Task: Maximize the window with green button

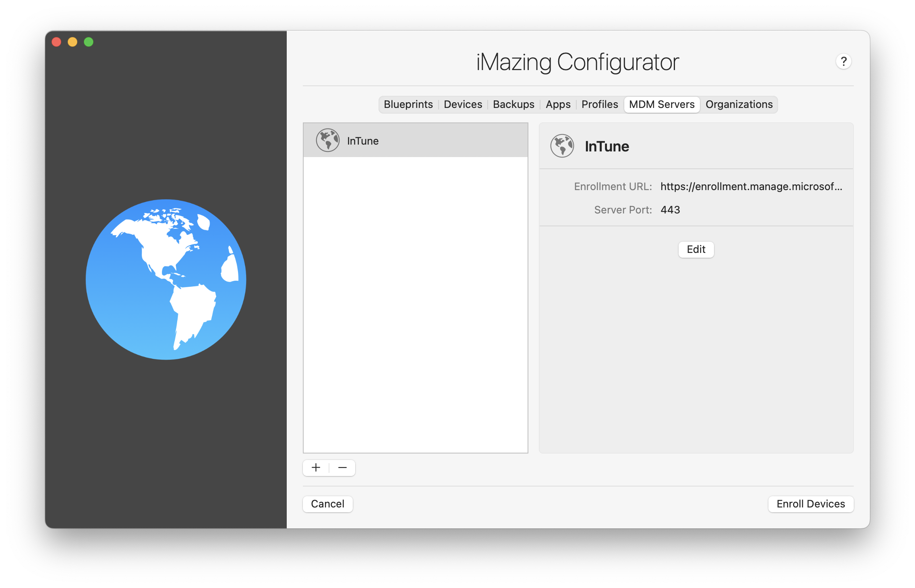Action: [89, 42]
